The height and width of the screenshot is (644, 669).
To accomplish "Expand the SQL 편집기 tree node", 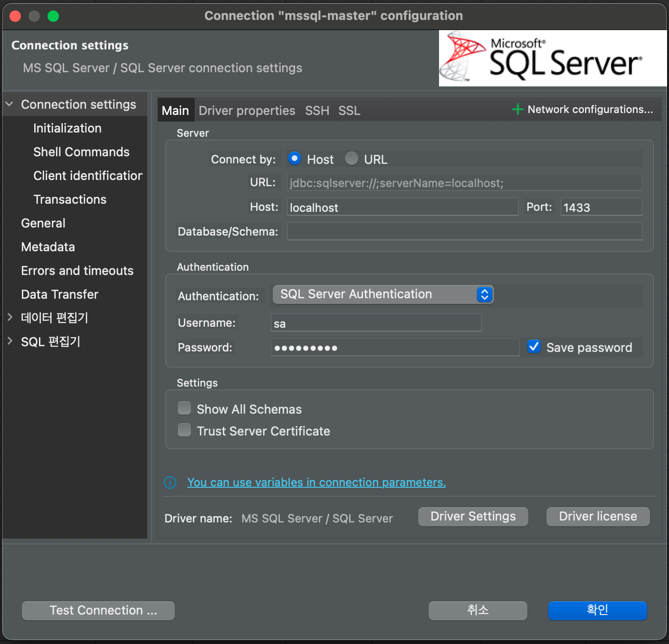I will pos(10,341).
